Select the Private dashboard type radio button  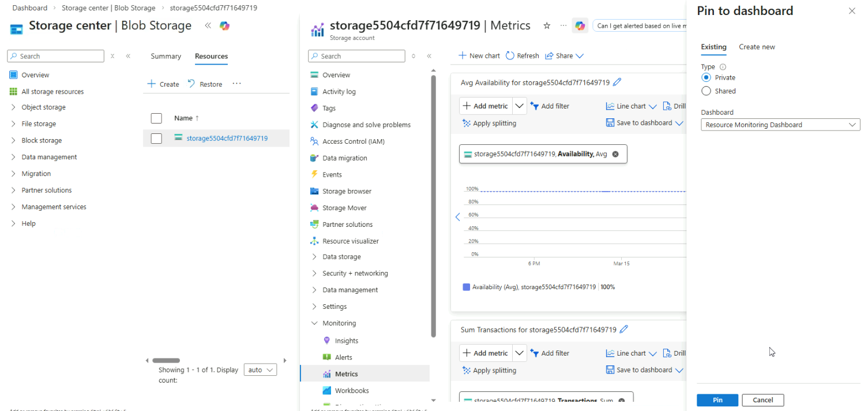click(x=706, y=77)
